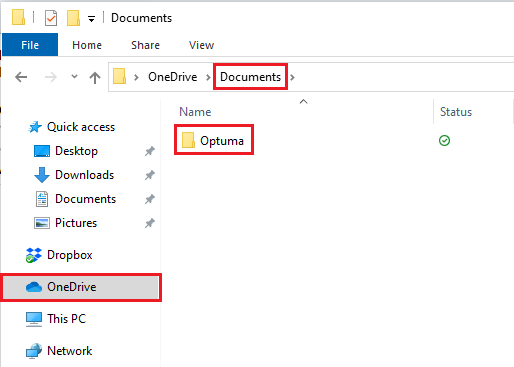
Task: Click the Network globe icon
Action: pos(34,351)
